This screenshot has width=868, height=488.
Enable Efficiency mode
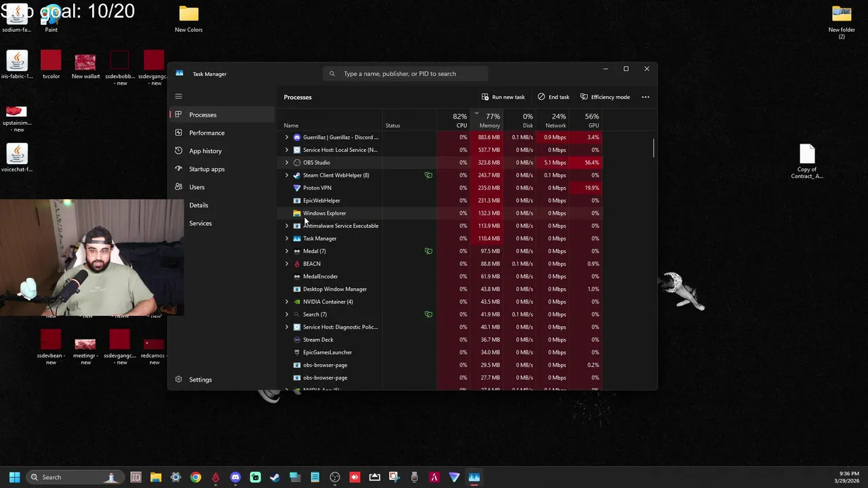click(x=605, y=97)
